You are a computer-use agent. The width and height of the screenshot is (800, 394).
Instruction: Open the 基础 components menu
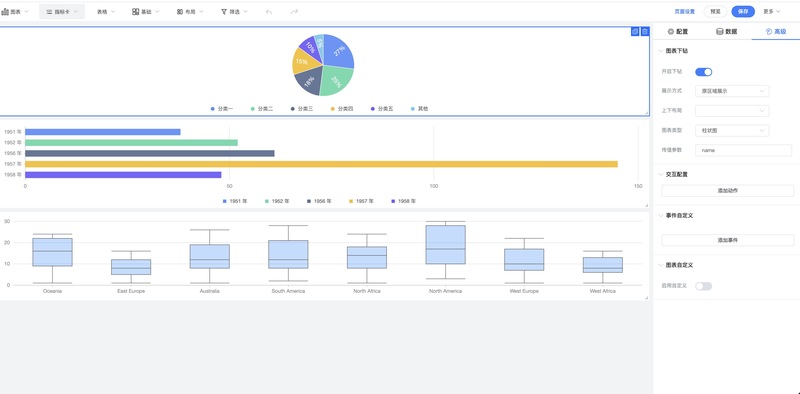pyautogui.click(x=145, y=11)
